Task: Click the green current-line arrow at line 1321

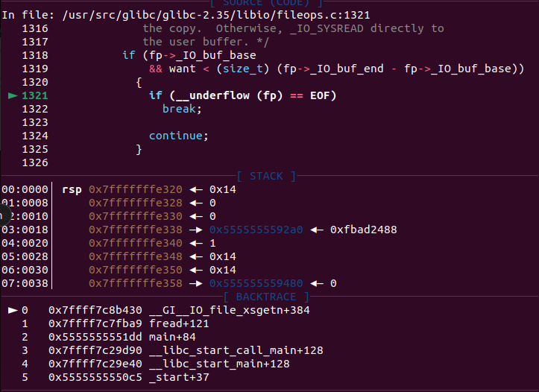Action: pyautogui.click(x=12, y=95)
